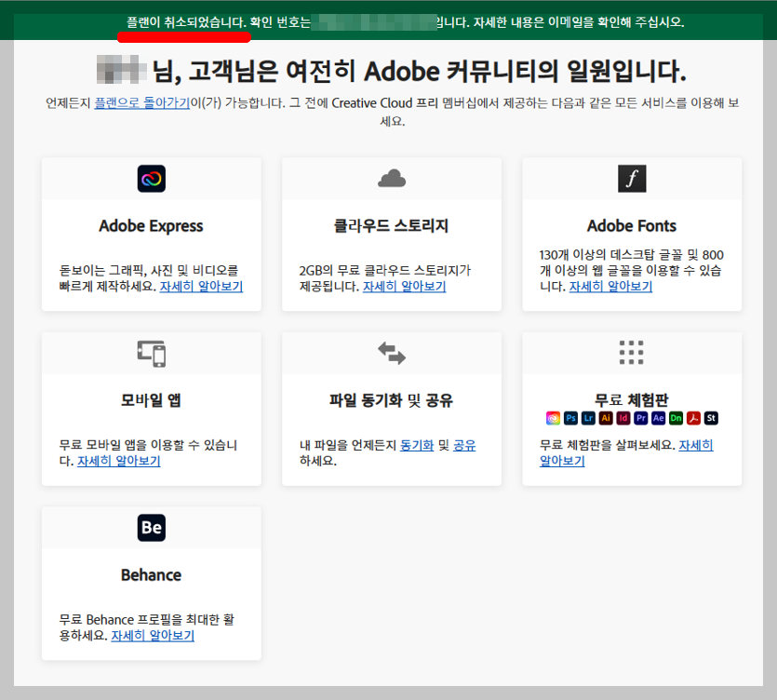
Task: Click the cloud icon on 클라우드 스토리지 card
Action: (391, 178)
